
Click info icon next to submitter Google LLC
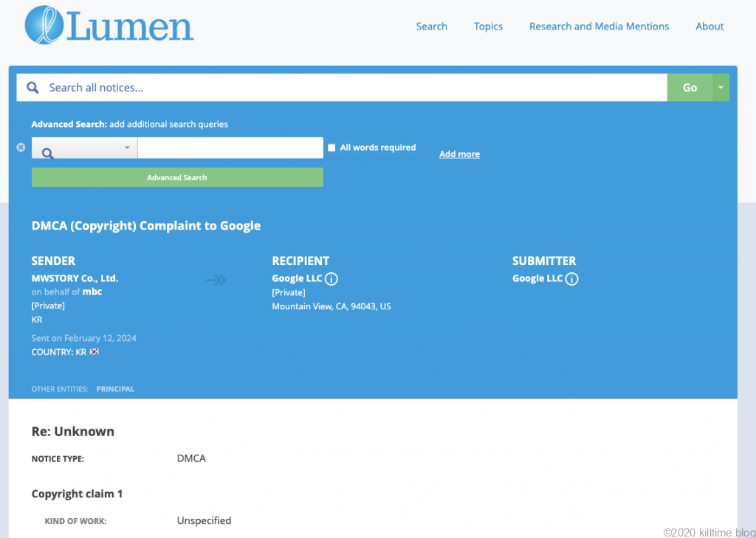[x=572, y=279]
